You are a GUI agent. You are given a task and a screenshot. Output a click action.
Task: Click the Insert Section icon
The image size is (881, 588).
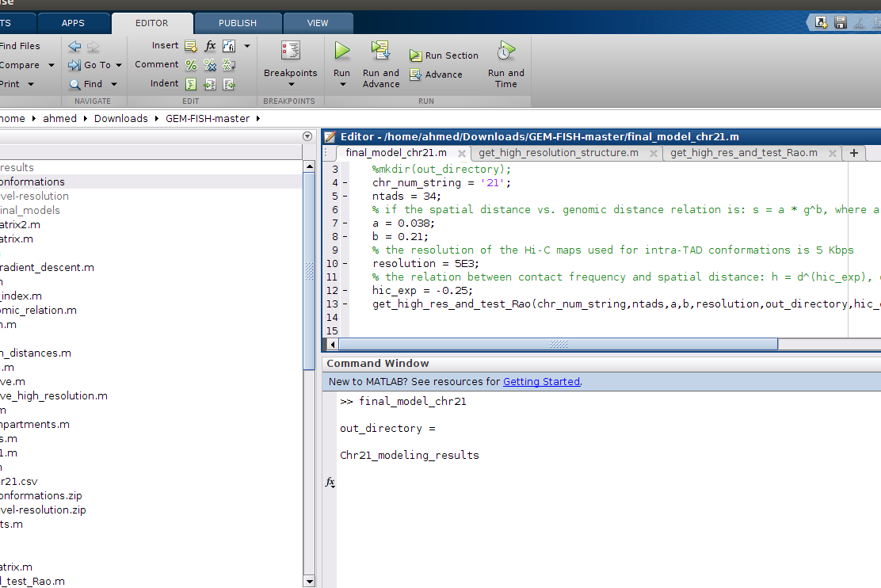[191, 46]
